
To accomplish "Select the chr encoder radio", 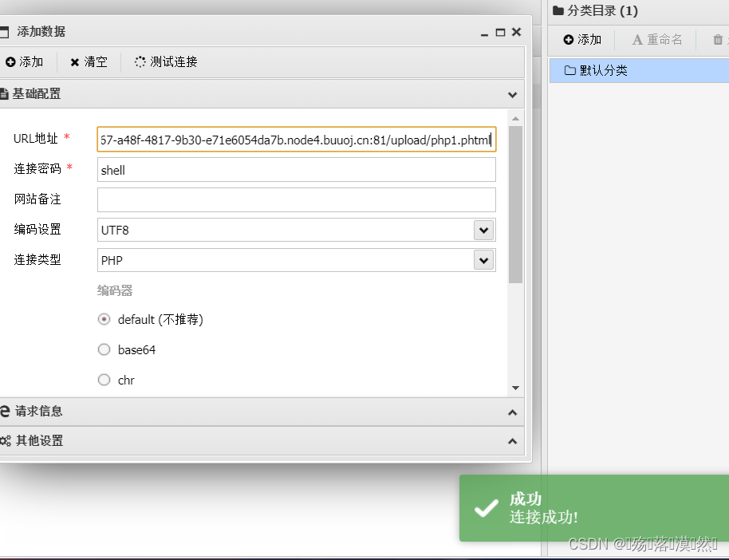I will click(x=104, y=380).
